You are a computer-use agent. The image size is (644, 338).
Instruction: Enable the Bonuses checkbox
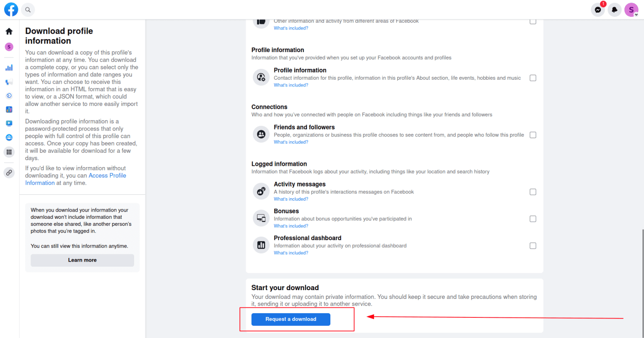533,218
